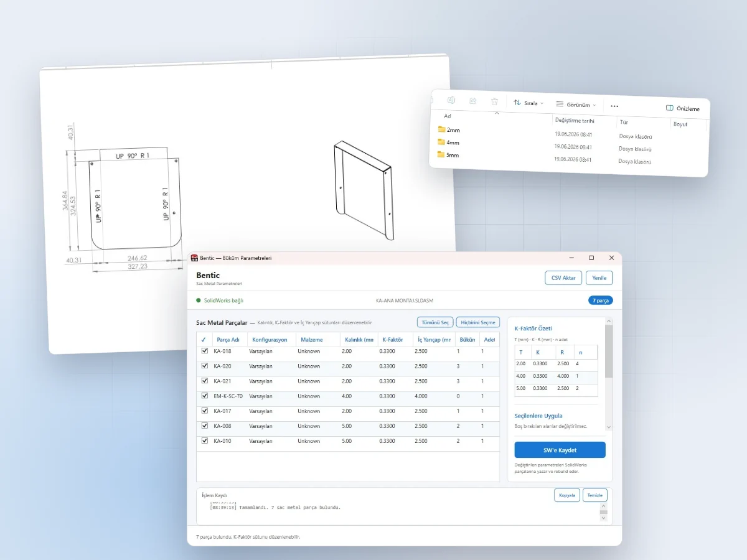Screen dimensions: 747x560
Task: Click the delete trash icon in file explorer
Action: pyautogui.click(x=494, y=101)
